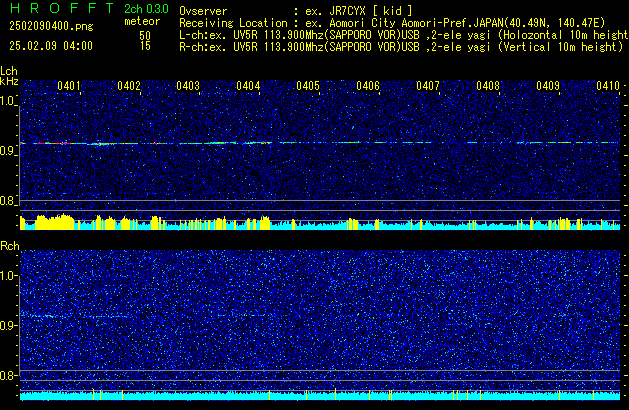Select the file name 2502090400.png

[51, 26]
